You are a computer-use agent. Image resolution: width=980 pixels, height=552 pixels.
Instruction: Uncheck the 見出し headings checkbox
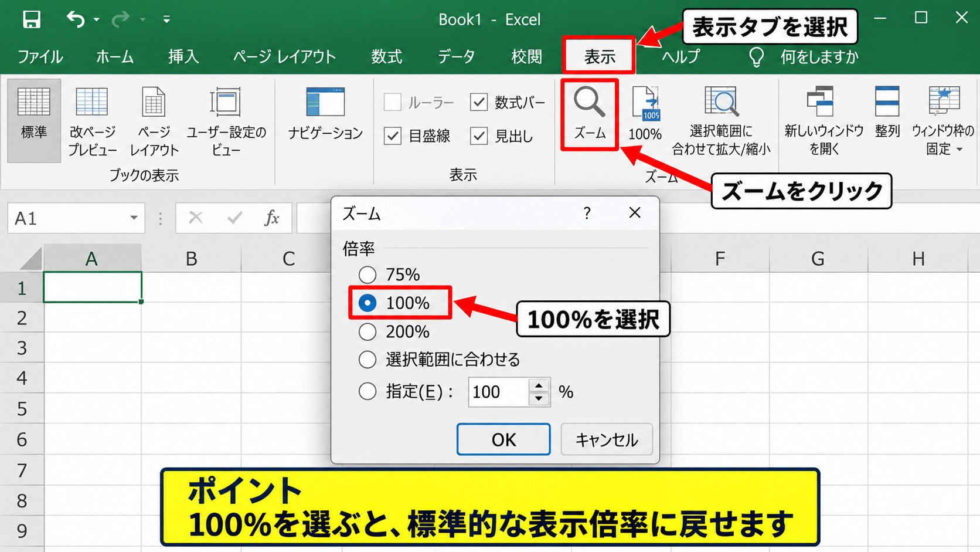pos(479,136)
